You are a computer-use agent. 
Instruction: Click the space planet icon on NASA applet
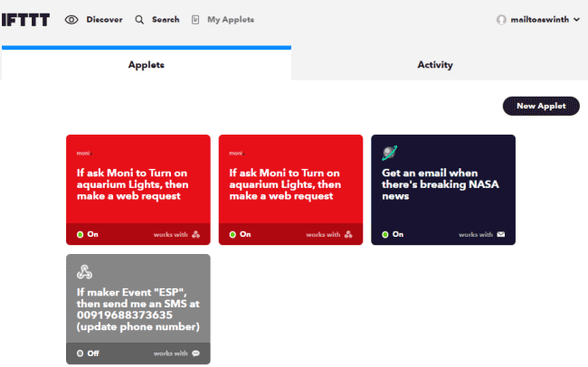[390, 153]
